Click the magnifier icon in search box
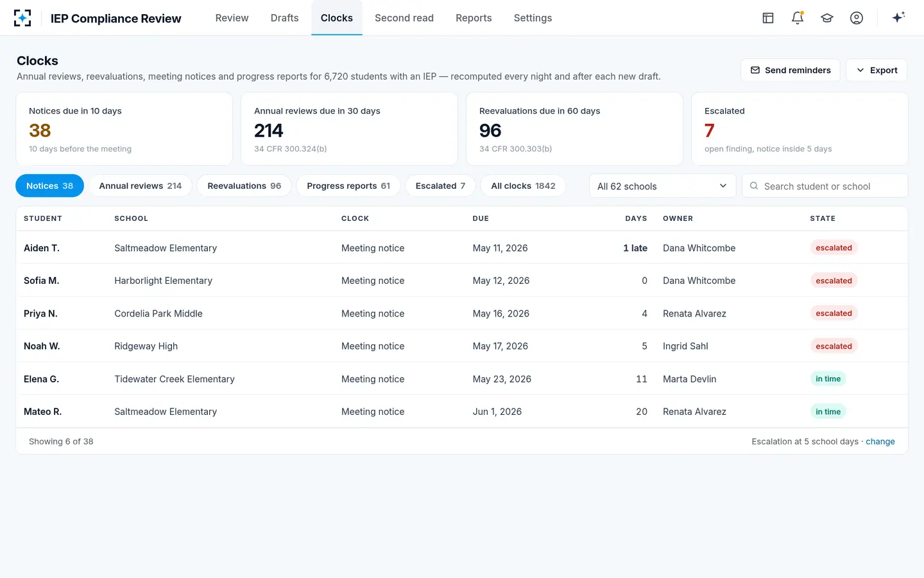 coord(754,186)
